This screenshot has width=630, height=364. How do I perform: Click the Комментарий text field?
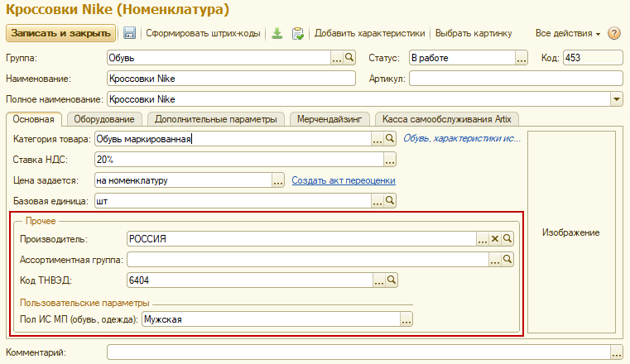[x=358, y=352]
